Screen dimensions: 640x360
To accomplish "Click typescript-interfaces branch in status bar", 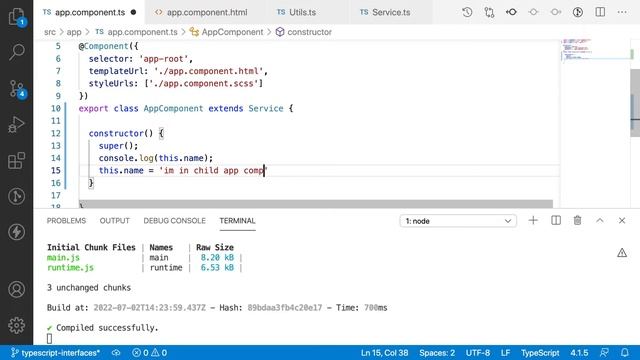I will [55, 353].
